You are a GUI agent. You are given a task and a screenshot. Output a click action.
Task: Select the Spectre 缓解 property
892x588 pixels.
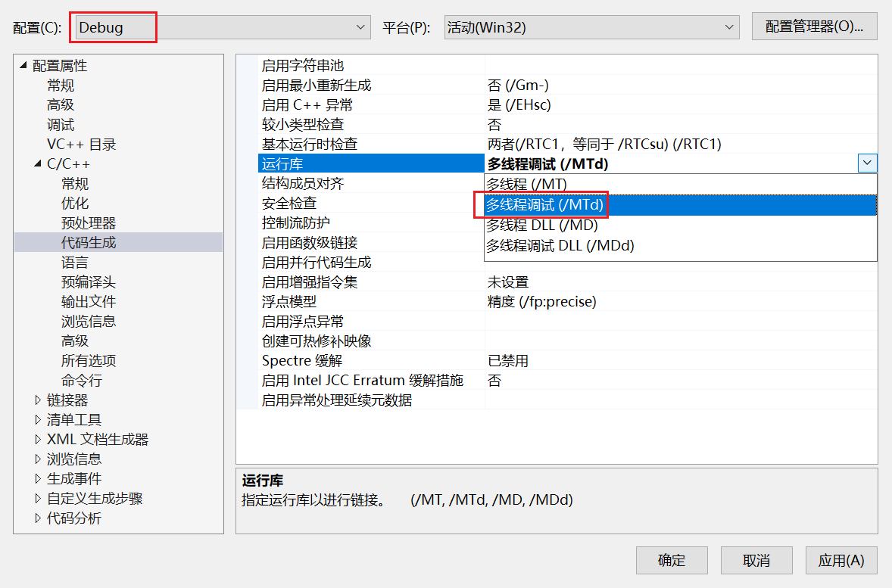(x=302, y=360)
